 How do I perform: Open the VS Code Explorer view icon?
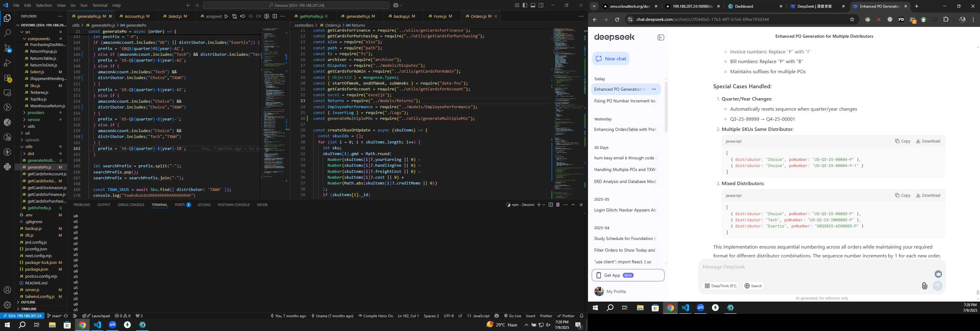[7, 18]
